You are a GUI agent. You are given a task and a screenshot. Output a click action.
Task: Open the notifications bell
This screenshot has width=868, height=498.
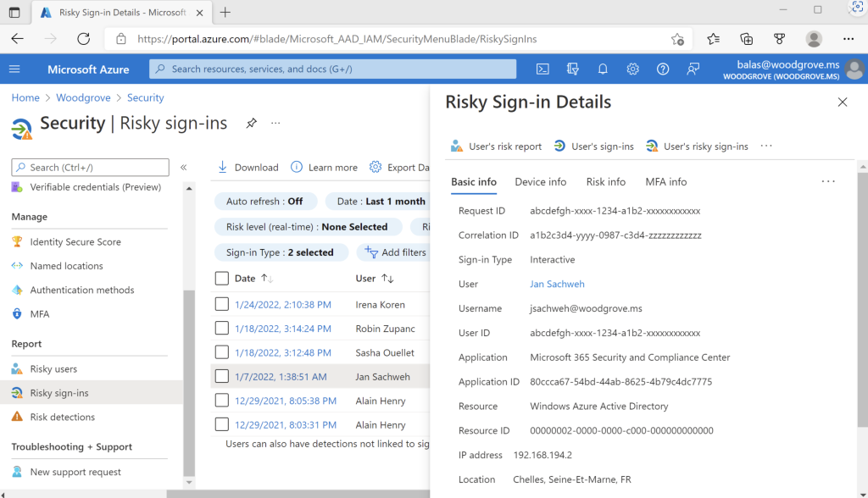[x=603, y=69]
